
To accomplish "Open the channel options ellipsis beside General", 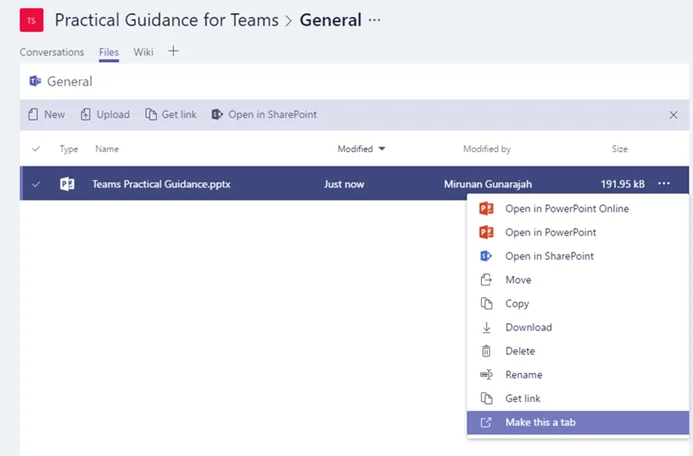I will tap(374, 20).
